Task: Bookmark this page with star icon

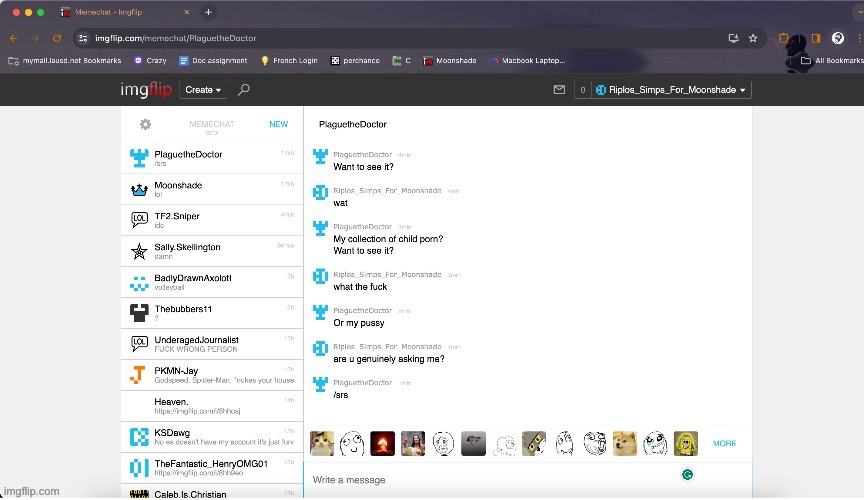Action: click(x=753, y=38)
